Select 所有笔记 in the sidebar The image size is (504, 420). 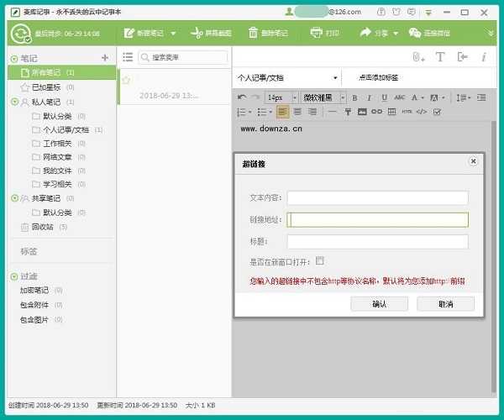[x=46, y=73]
